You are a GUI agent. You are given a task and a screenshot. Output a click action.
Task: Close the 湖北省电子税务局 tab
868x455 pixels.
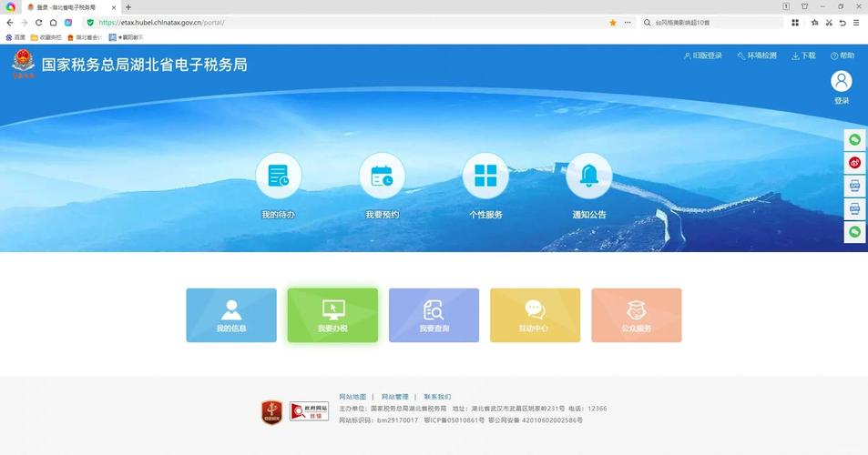point(114,8)
